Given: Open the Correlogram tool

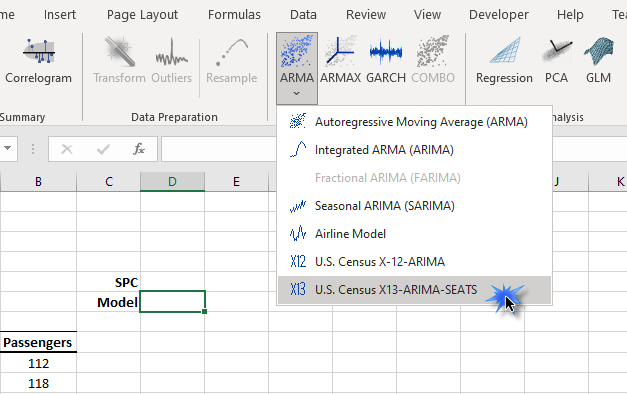Looking at the screenshot, I should [38, 60].
